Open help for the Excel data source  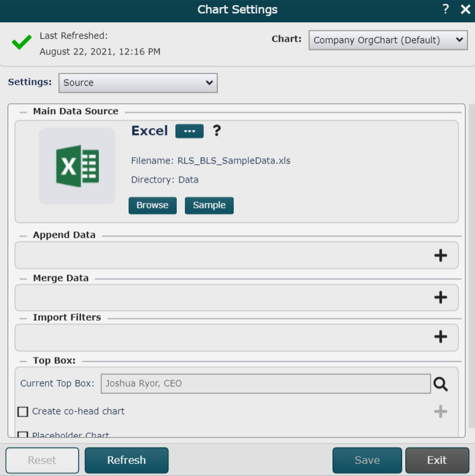[x=217, y=131]
